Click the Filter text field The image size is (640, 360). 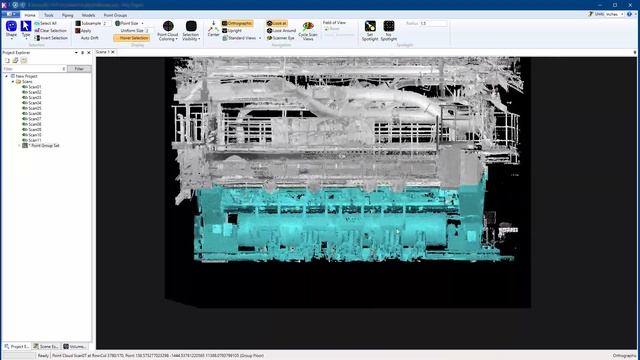(x=34, y=69)
